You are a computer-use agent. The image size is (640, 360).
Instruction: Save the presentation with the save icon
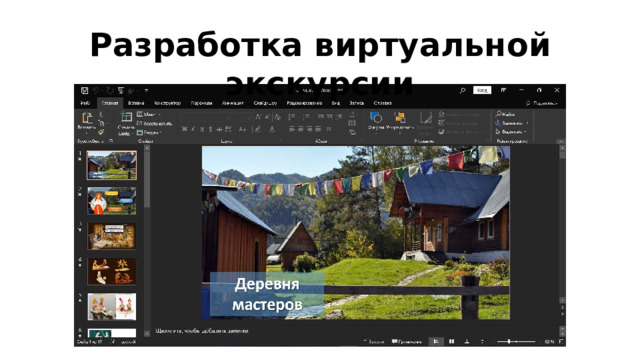[x=84, y=90]
